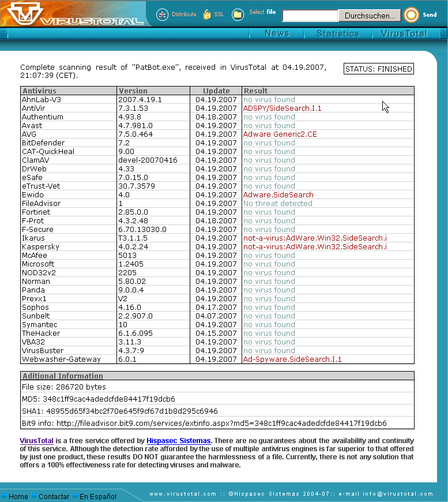Screen dimensions: 448x502
Task: Click the FileAdvisor antivirus name
Action: point(41,203)
